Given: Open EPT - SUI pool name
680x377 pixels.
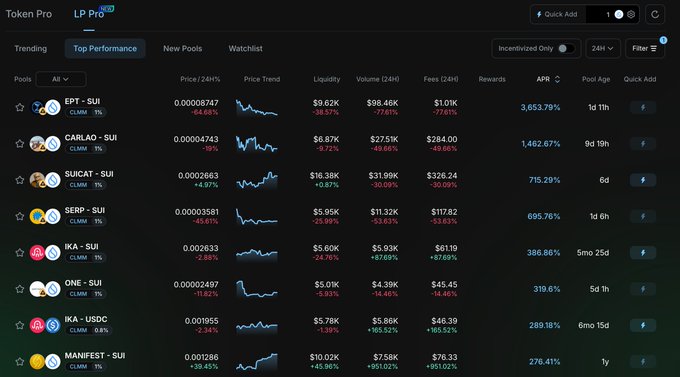Looking at the screenshot, I should point(82,102).
